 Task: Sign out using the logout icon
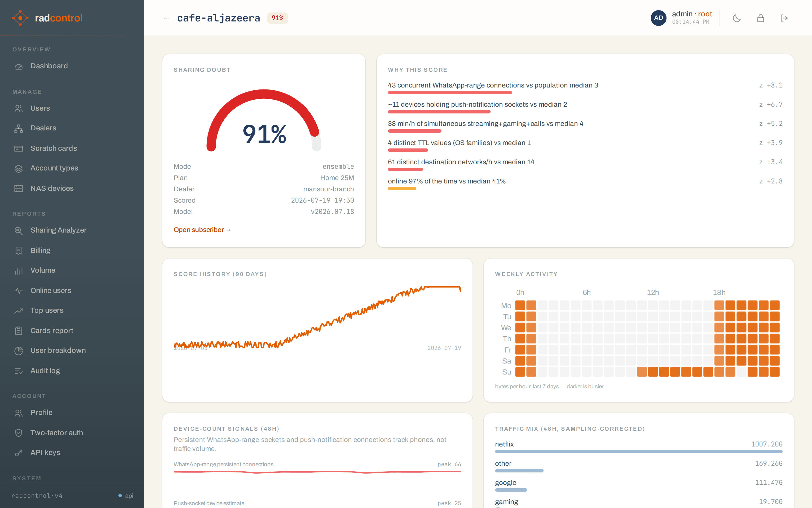pyautogui.click(x=784, y=18)
